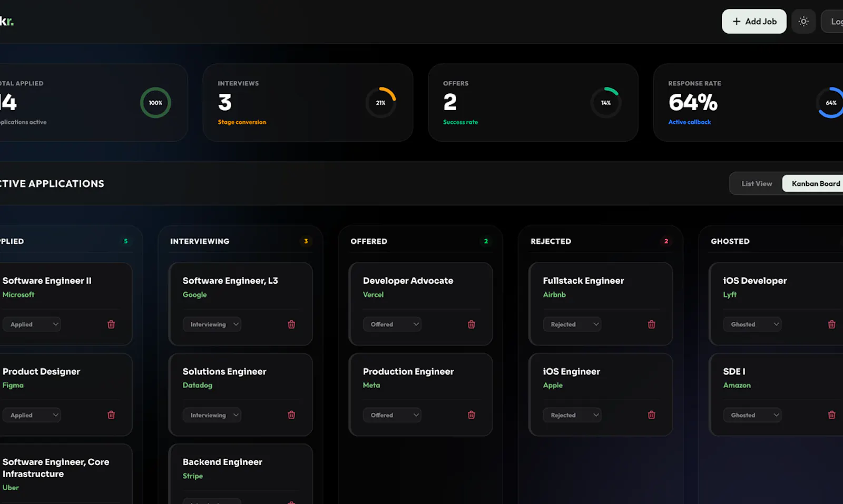Open status dropdown for Microsoft job
This screenshot has height=504, width=843.
click(x=32, y=324)
